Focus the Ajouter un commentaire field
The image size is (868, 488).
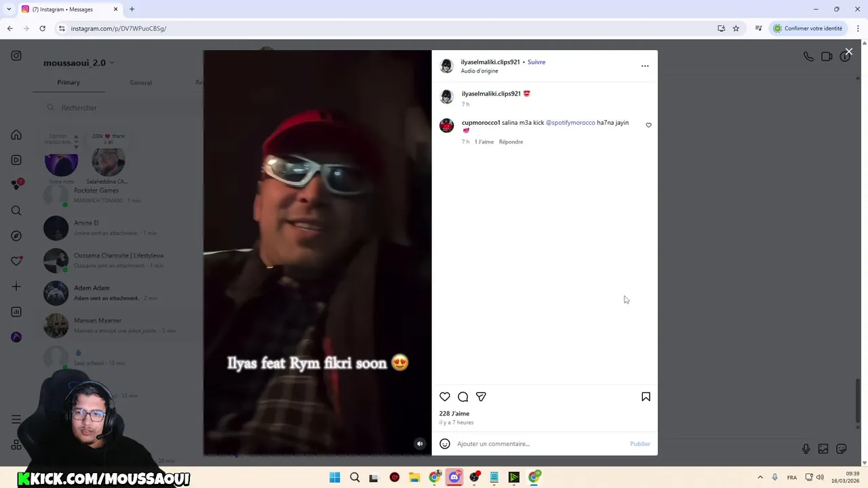coord(539,444)
